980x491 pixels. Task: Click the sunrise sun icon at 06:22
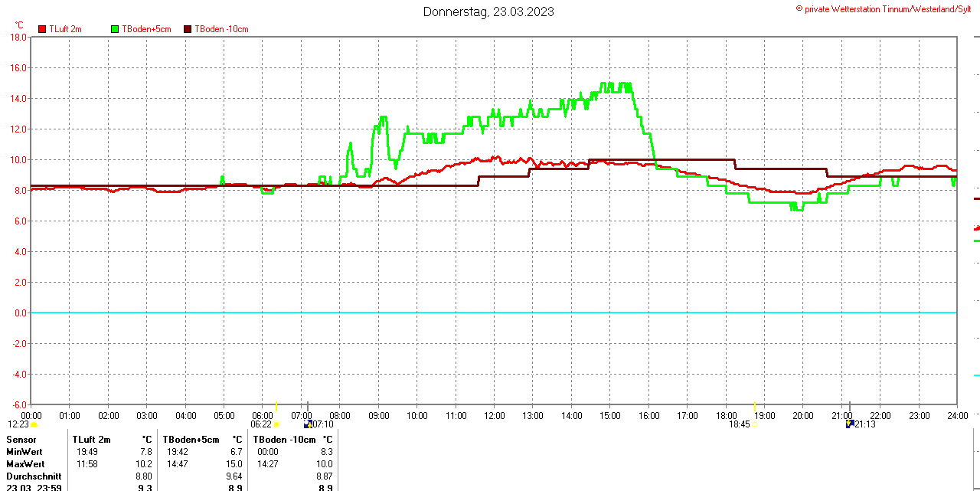pos(276,424)
